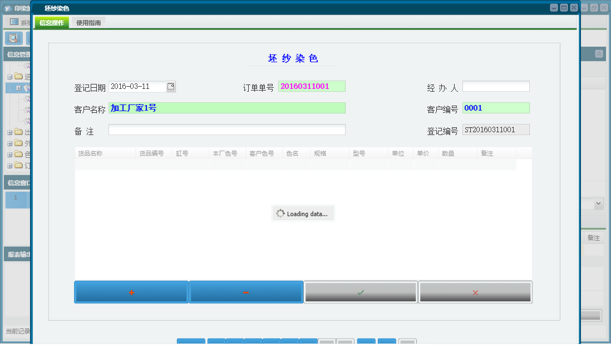
Task: Click the plus button to add row
Action: (x=131, y=292)
